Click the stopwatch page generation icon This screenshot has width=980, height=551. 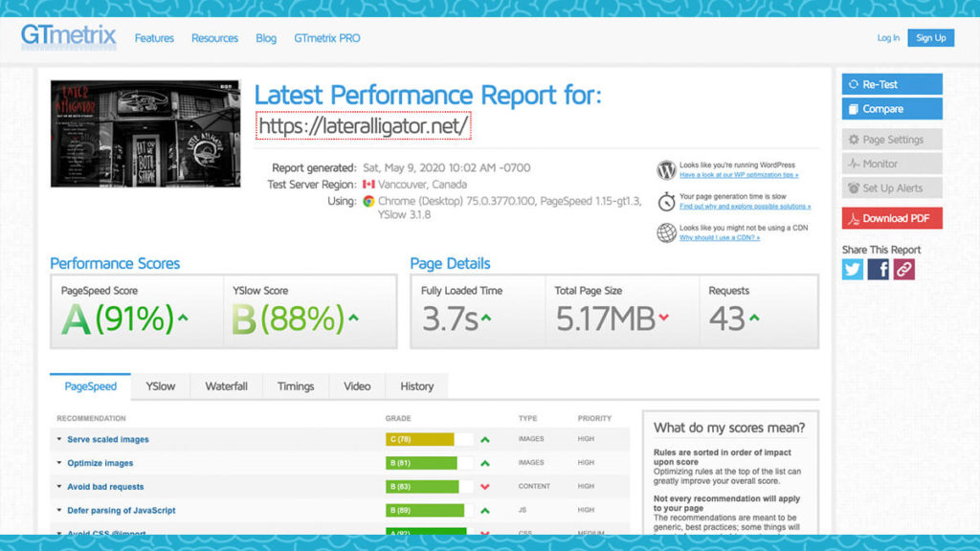click(x=666, y=201)
